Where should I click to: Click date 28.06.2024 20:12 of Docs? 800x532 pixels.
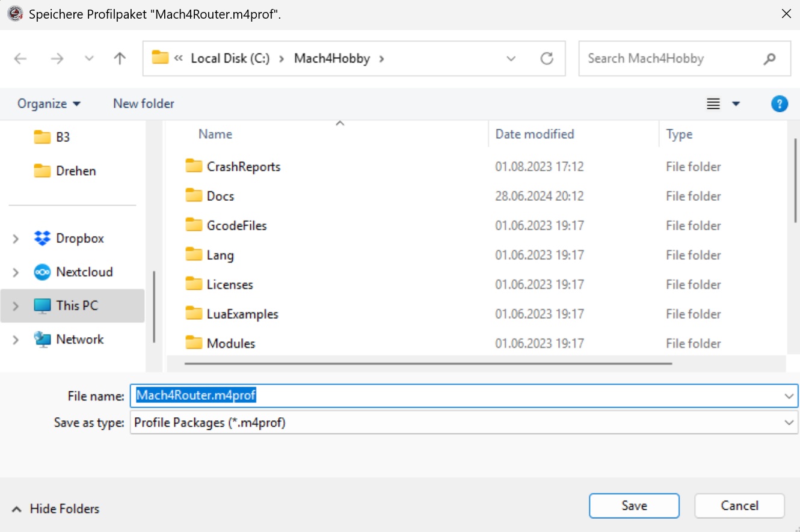540,196
